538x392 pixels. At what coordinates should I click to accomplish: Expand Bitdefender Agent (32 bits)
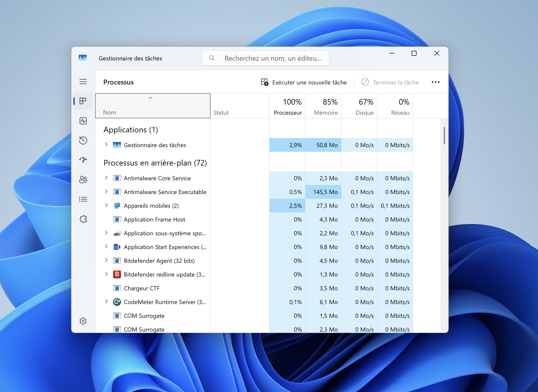(106, 260)
